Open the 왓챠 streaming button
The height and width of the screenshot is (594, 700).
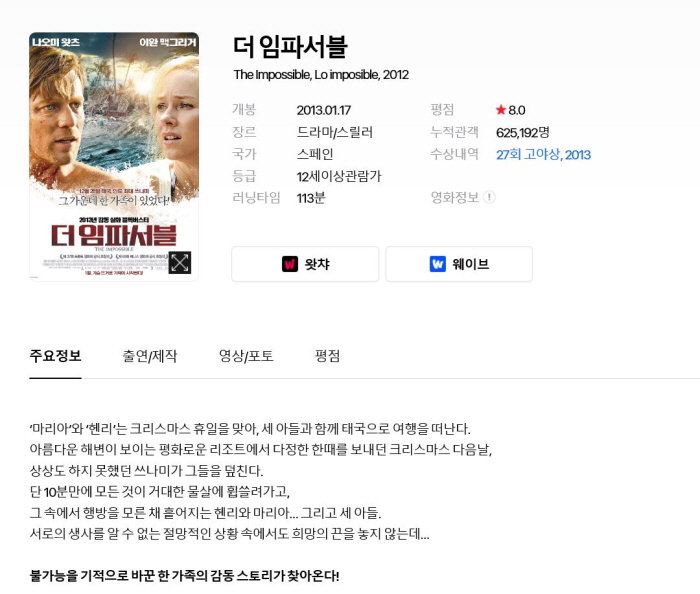(305, 264)
